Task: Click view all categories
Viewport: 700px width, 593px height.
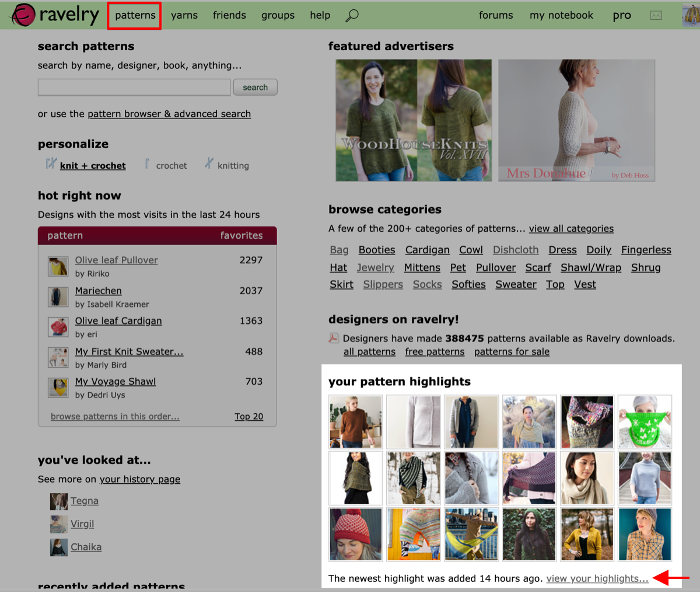Action: pos(571,229)
